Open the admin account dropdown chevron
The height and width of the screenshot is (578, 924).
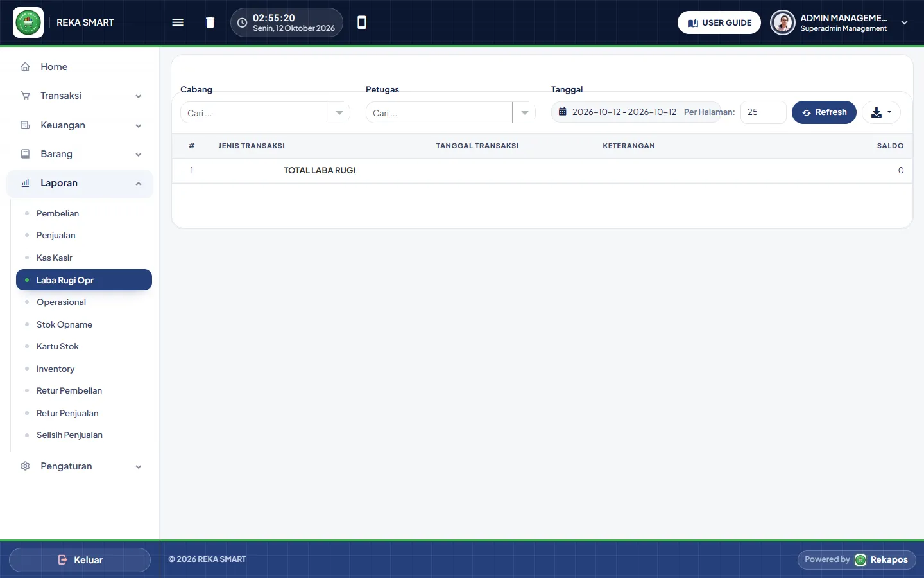tap(904, 22)
